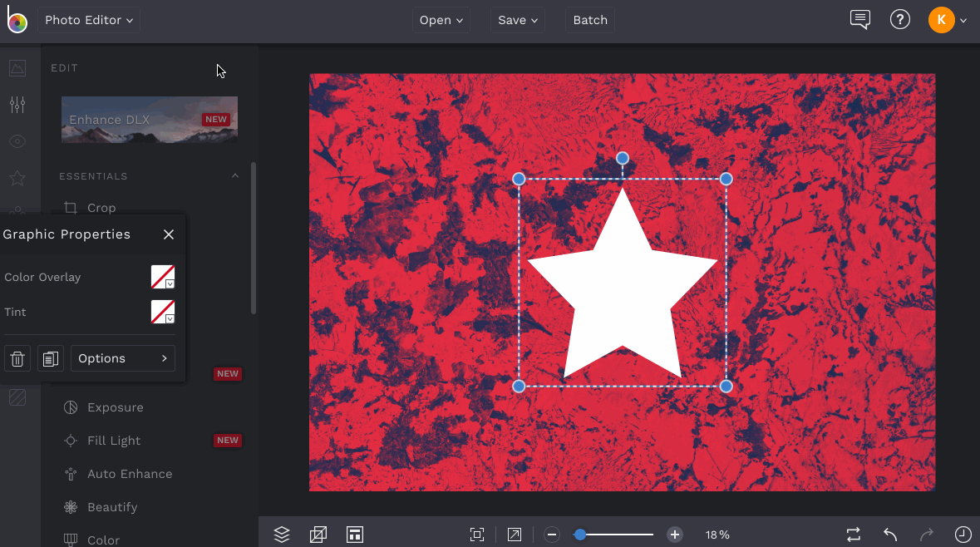This screenshot has width=980, height=547.
Task: Select the Auto Enhance tool
Action: pos(118,474)
